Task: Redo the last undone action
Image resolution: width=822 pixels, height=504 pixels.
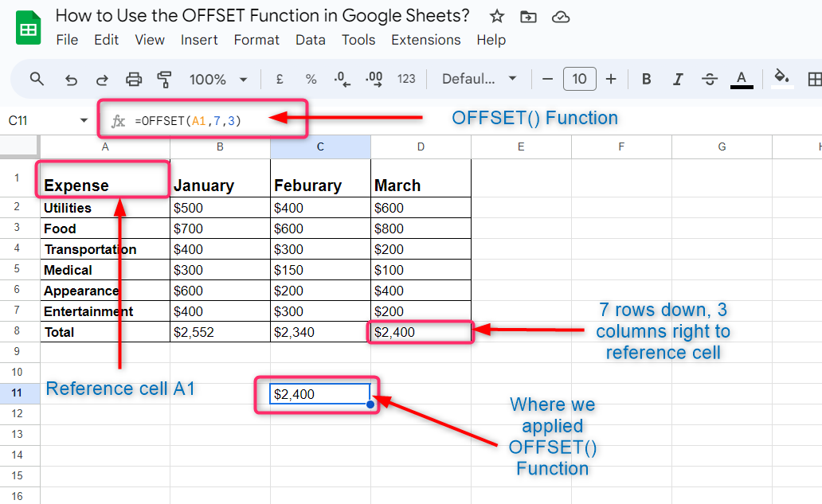Action: 102,79
